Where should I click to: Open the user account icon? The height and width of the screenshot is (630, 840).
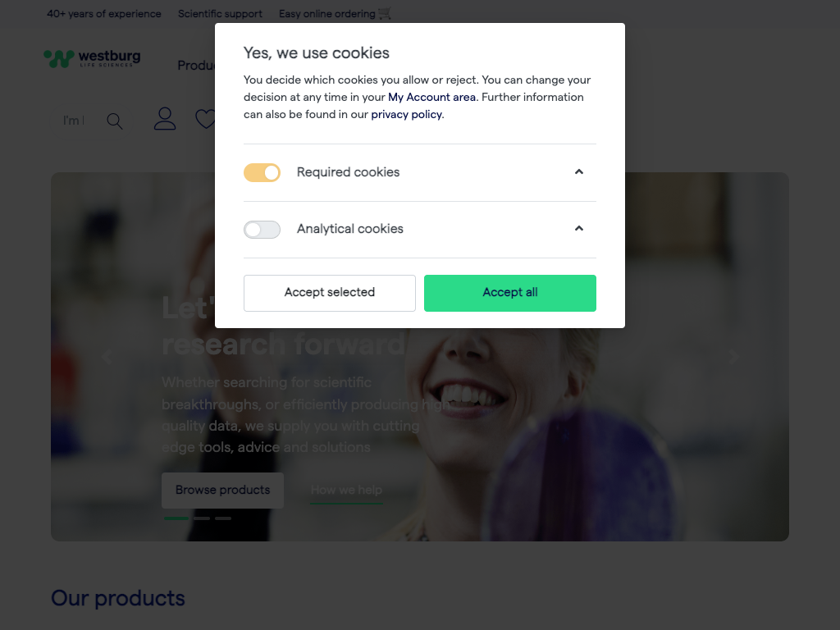pyautogui.click(x=165, y=119)
